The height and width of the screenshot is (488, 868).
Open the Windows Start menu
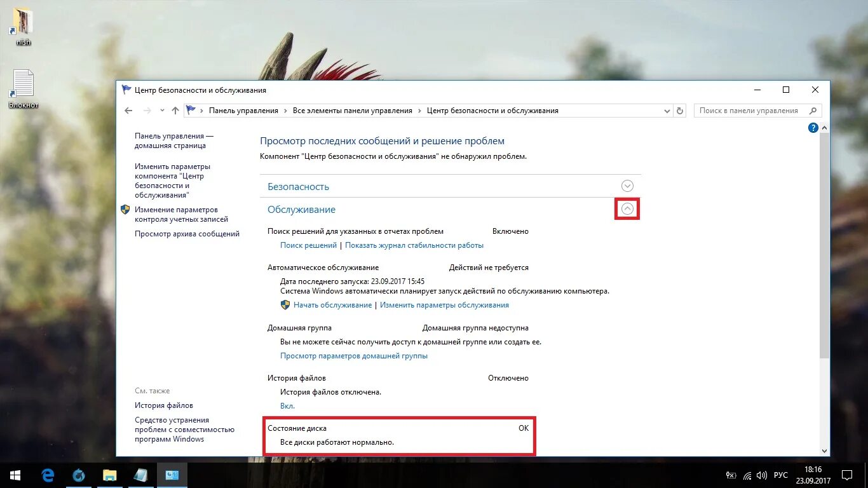pos(15,475)
